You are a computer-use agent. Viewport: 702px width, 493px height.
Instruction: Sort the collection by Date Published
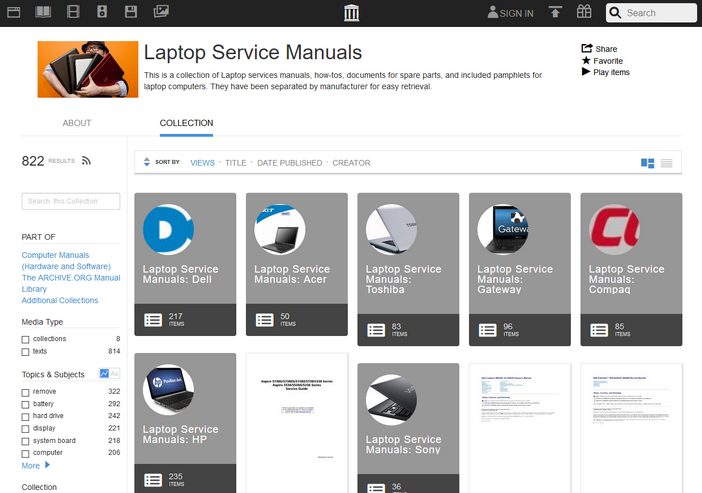point(289,162)
